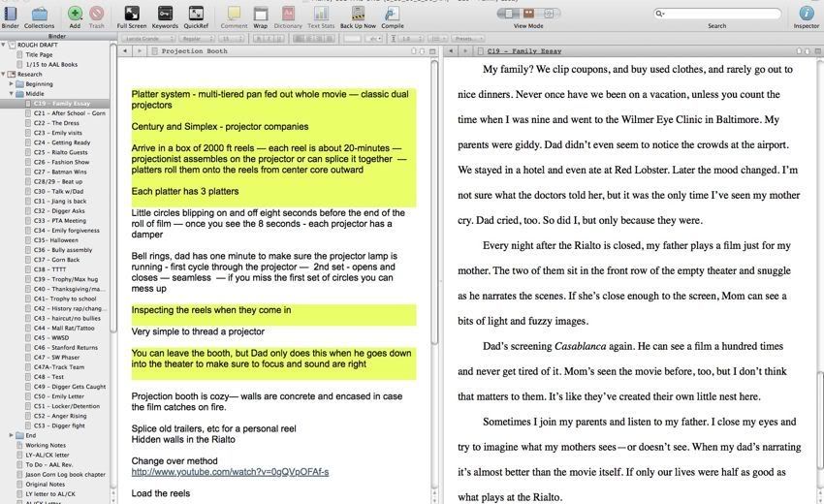The image size is (824, 504).
Task: Open the list style dropdown
Action: [436, 39]
